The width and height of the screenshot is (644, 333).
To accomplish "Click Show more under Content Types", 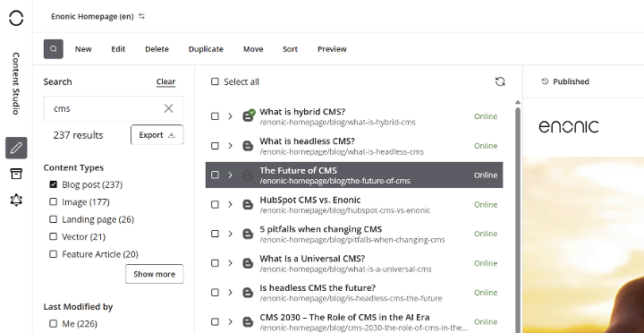I will [154, 274].
